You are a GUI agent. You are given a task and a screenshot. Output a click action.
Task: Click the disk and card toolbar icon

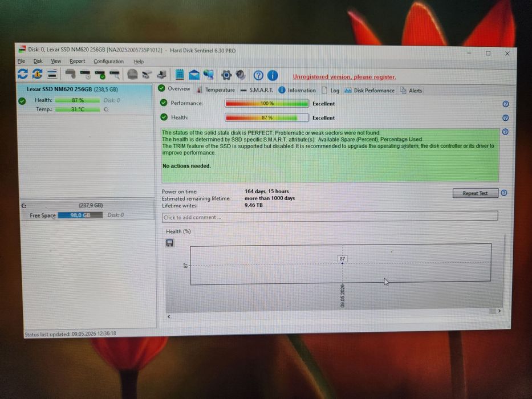pyautogui.click(x=147, y=75)
